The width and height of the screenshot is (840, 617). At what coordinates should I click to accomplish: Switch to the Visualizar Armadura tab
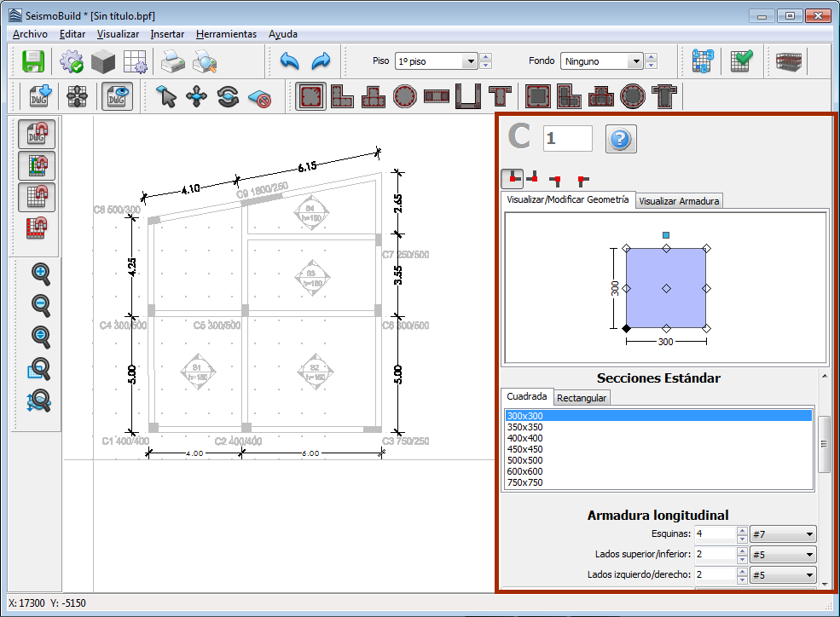pos(679,201)
